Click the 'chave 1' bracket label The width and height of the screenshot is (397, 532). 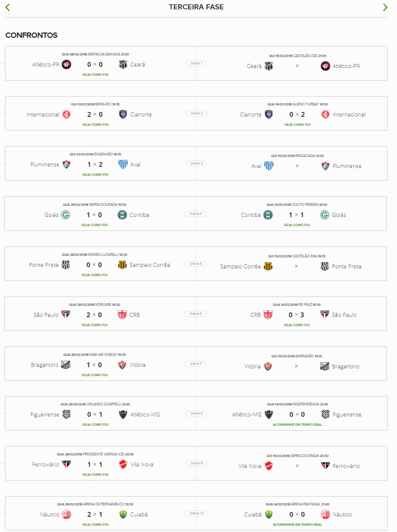[x=196, y=63]
